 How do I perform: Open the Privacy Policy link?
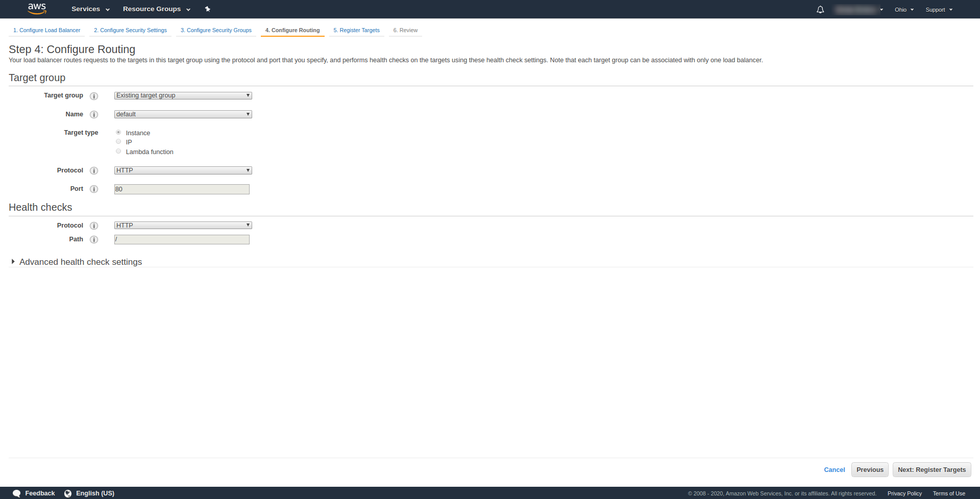pos(904,493)
